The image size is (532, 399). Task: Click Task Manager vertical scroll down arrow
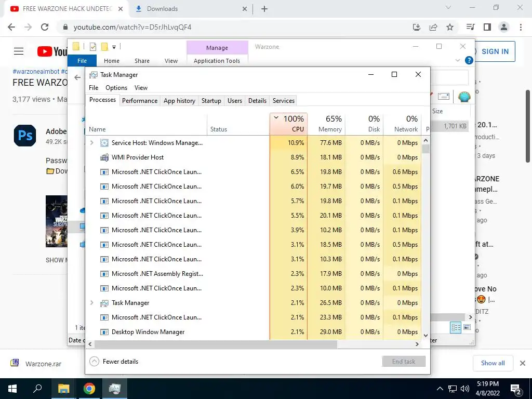pyautogui.click(x=426, y=336)
